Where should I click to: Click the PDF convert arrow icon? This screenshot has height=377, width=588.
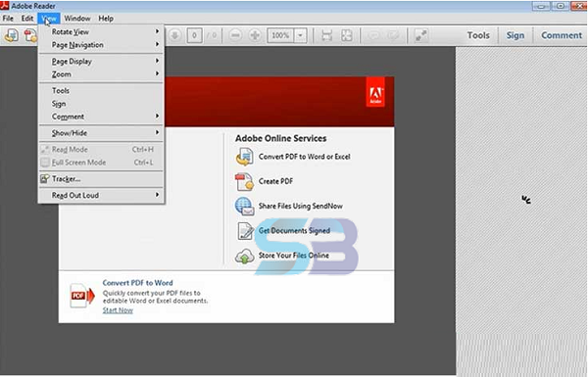coord(82,296)
